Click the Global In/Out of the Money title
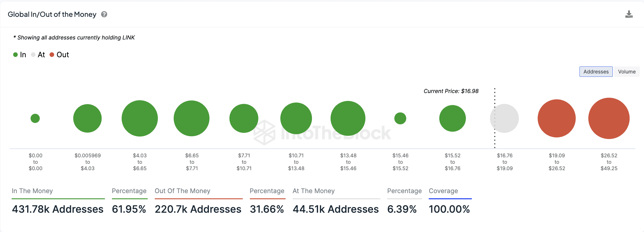Viewport: 644px width, 232px height. (x=52, y=14)
